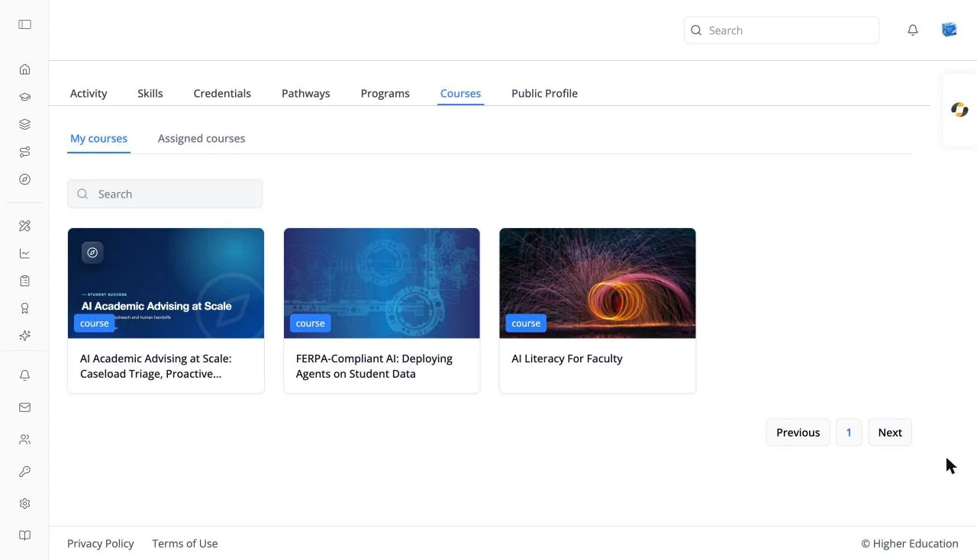Click the top bar notification bell
Viewport: 977px width, 560px height.
[913, 31]
